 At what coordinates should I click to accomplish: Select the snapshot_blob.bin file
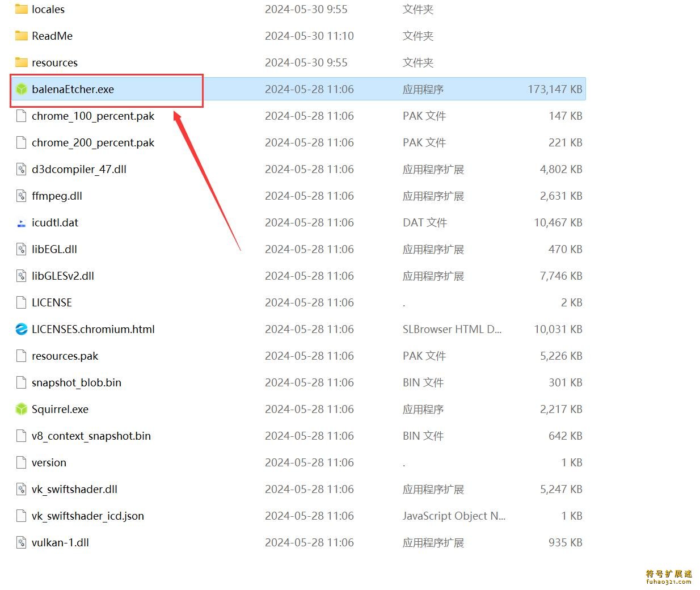pos(77,382)
